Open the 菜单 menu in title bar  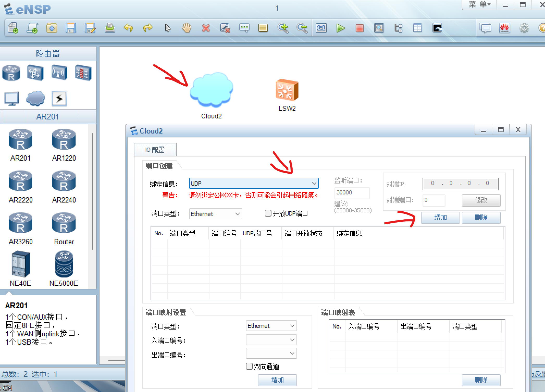(479, 4)
